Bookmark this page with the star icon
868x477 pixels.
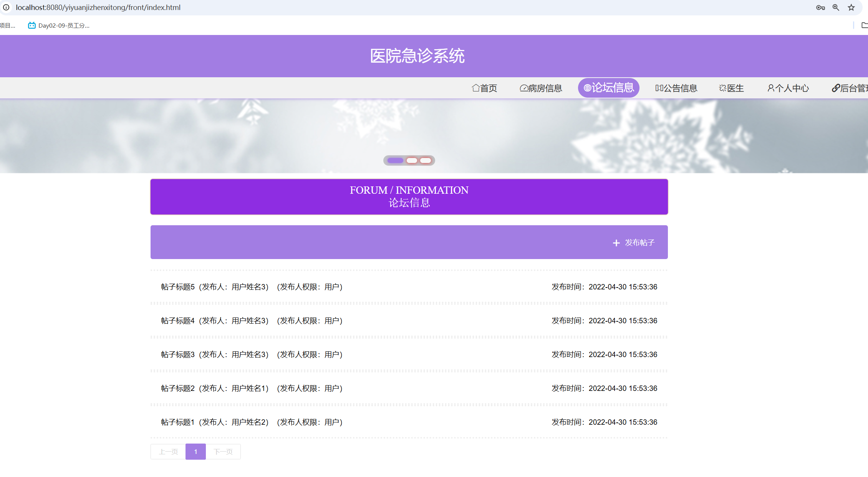[x=851, y=7]
